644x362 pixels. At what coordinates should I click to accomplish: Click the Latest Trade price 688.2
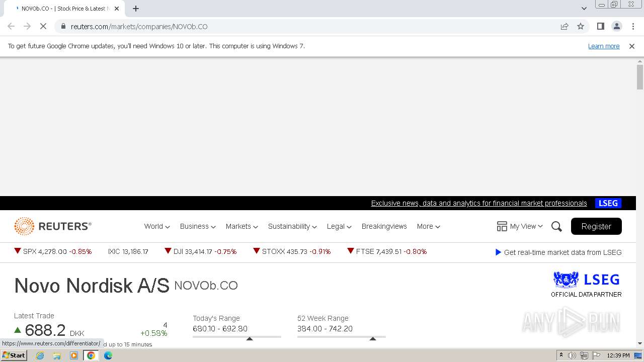pos(45,330)
